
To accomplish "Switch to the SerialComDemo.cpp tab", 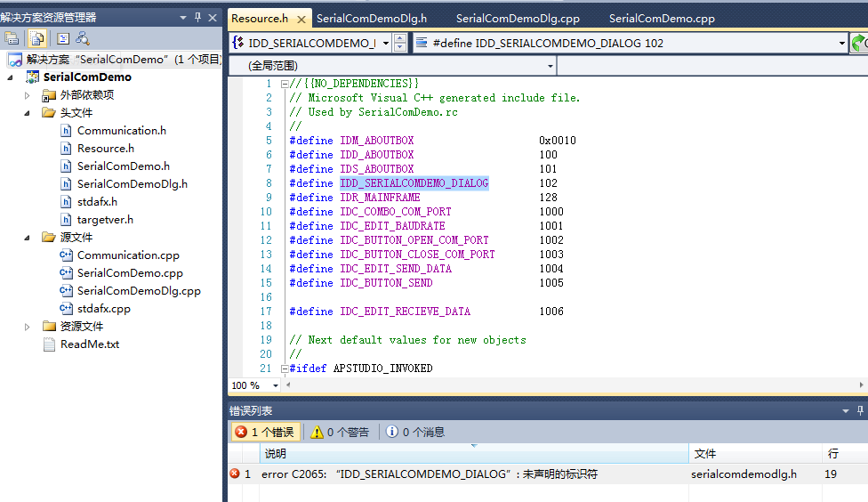I will pyautogui.click(x=662, y=19).
